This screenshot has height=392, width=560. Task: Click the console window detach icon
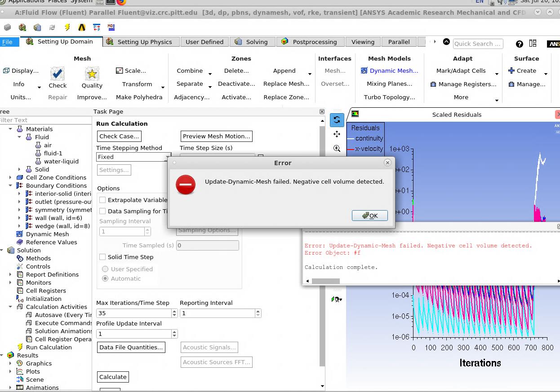tap(558, 226)
